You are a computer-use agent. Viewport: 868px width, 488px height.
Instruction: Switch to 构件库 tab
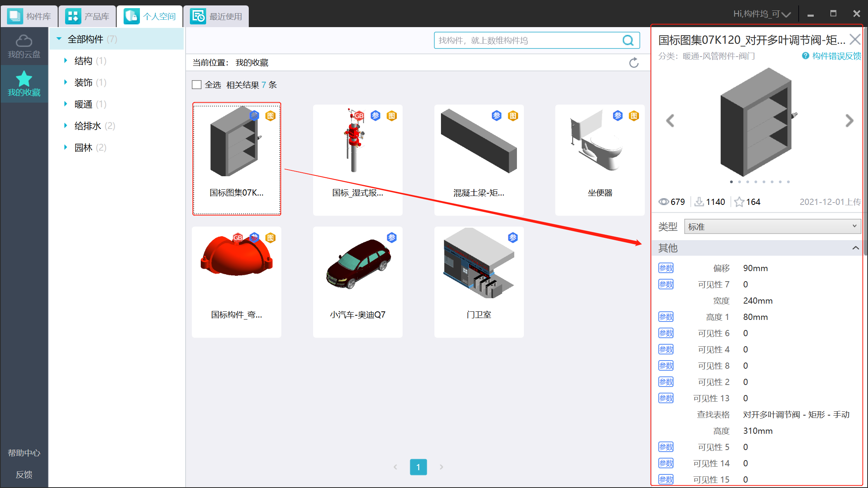[29, 16]
